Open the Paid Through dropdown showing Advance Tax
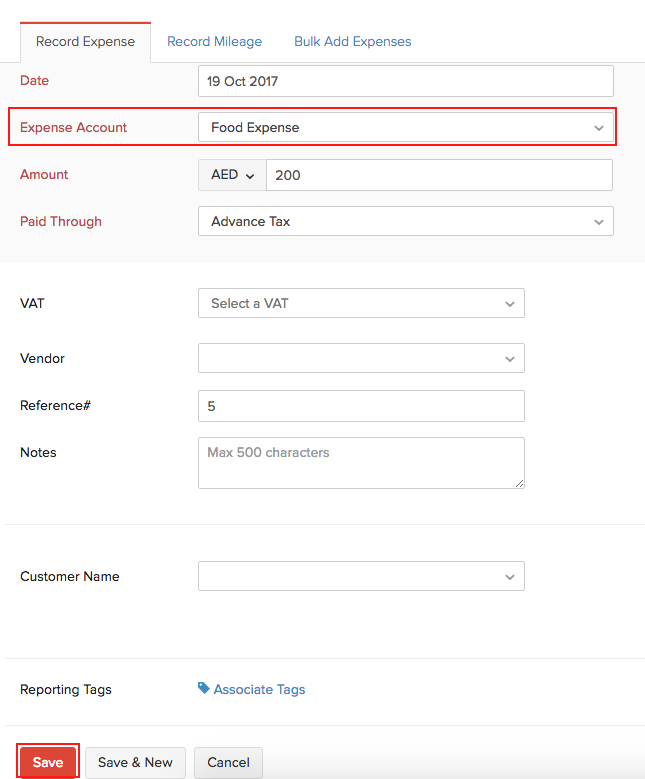The height and width of the screenshot is (779, 645). coord(405,221)
